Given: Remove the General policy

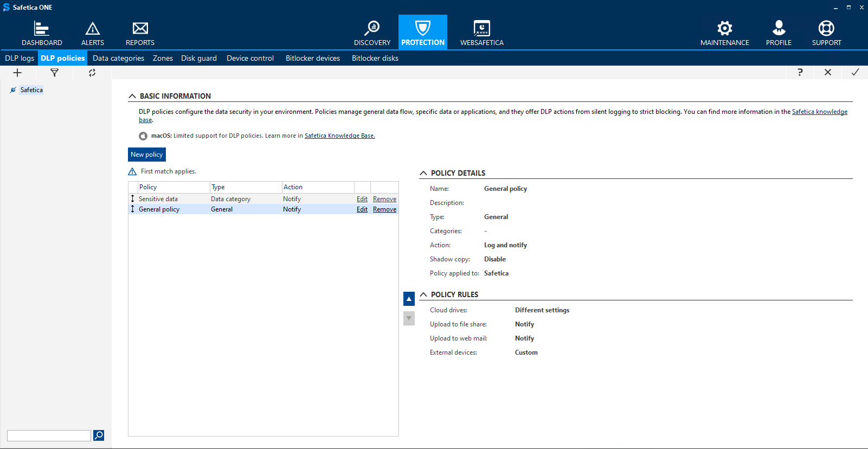Looking at the screenshot, I should [384, 209].
